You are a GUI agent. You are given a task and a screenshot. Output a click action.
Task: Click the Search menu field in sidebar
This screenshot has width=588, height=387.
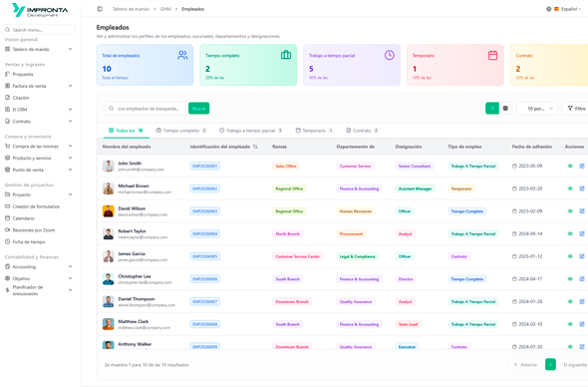click(39, 30)
